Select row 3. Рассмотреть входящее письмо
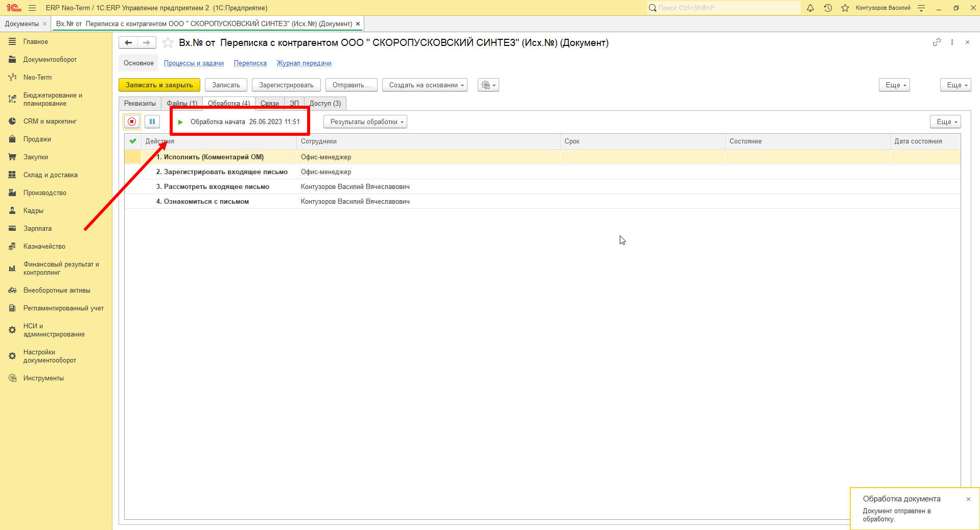Image resolution: width=980 pixels, height=530 pixels. [542, 186]
